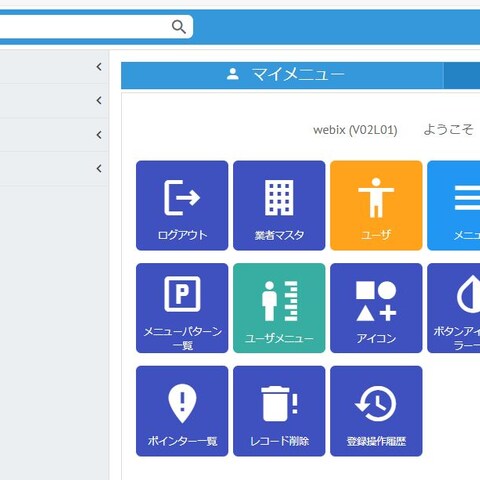Collapse the third sidebar section chevron
480x480 pixels.
coord(99,135)
